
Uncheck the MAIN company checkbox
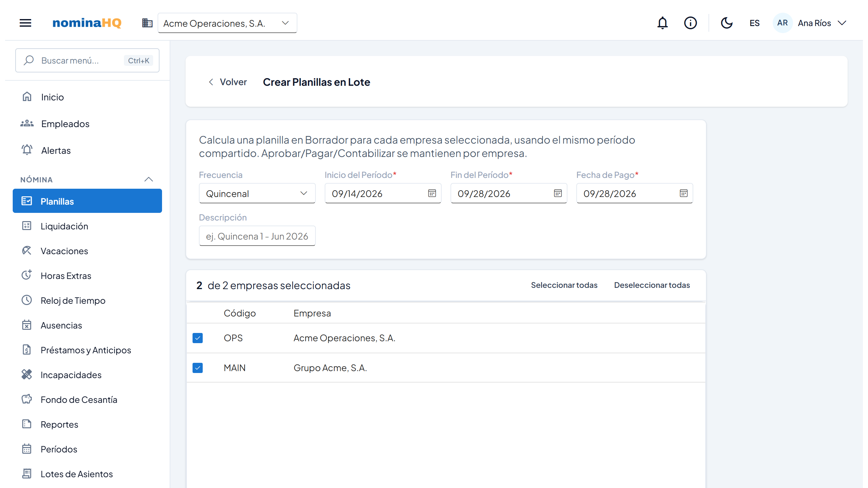tap(197, 368)
